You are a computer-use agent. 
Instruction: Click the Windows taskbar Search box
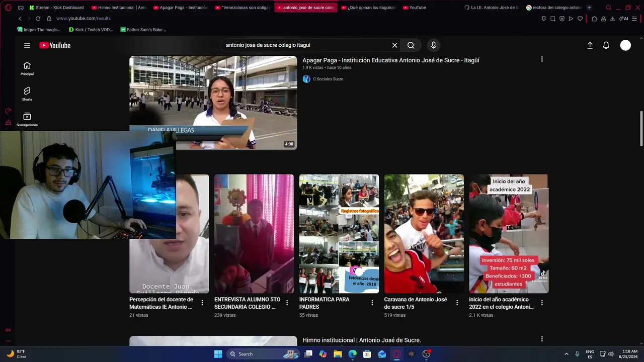click(264, 354)
